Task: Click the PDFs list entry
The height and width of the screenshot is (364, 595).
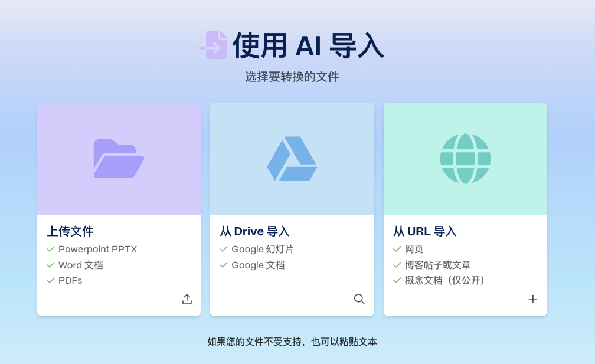Action: click(x=70, y=280)
